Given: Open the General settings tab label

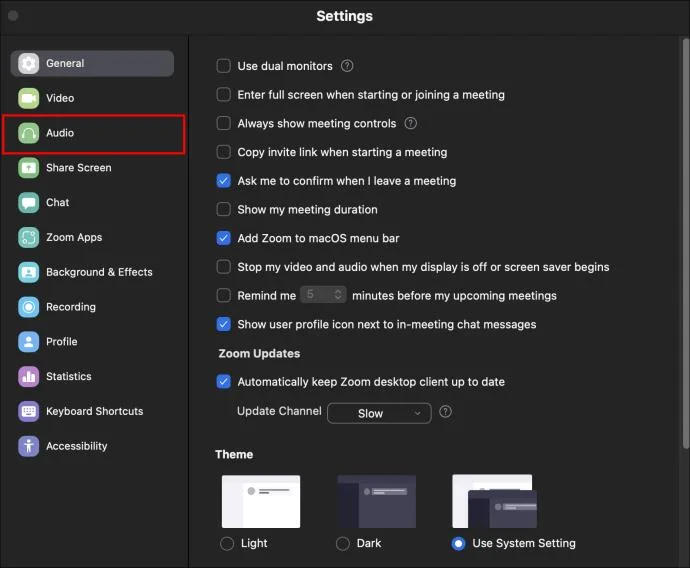Looking at the screenshot, I should (x=65, y=63).
